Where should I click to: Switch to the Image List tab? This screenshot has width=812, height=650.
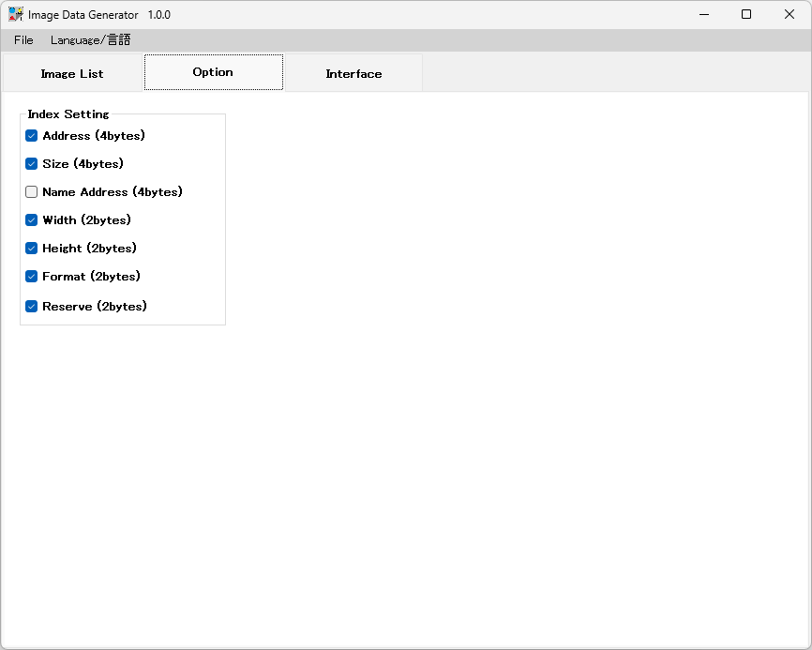pyautogui.click(x=72, y=74)
